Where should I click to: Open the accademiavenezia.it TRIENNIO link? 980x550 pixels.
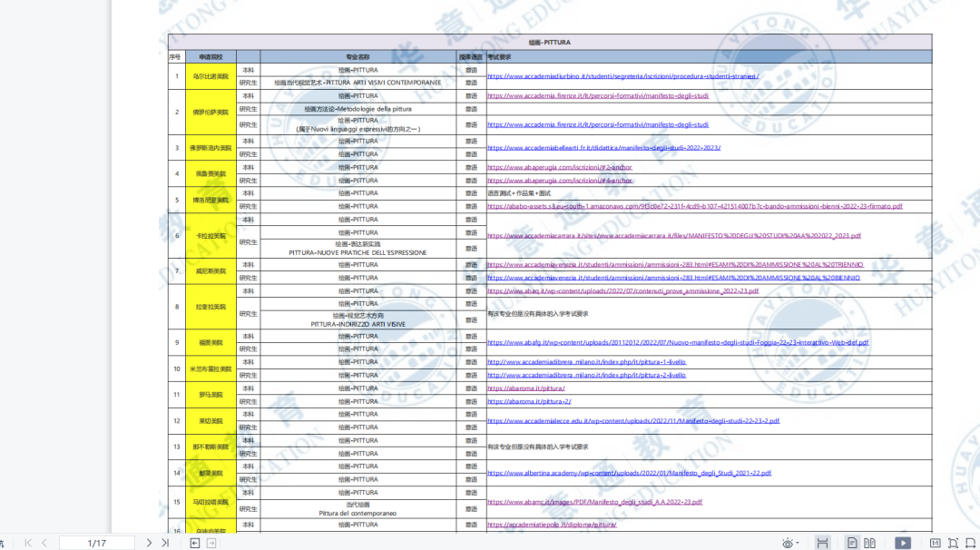(675, 265)
